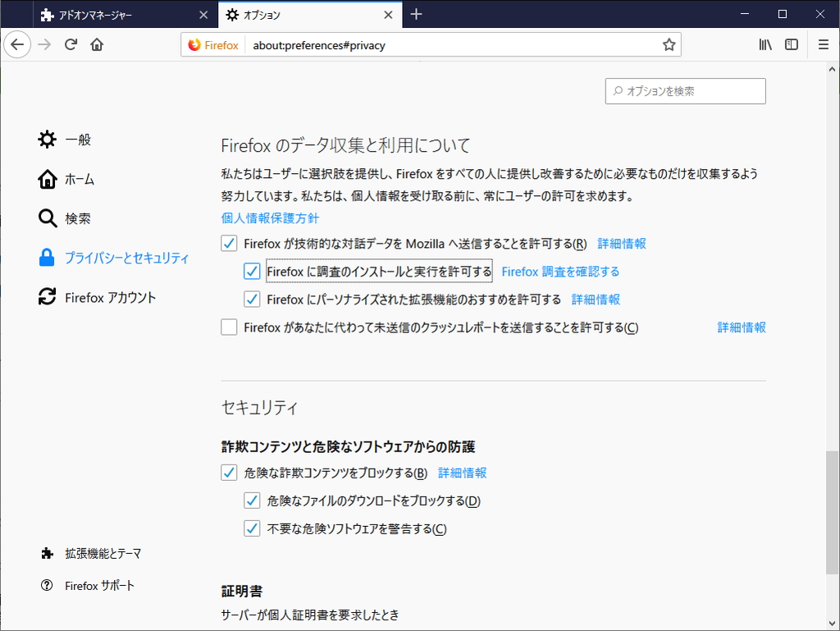Click the オプションを検索 search field
The height and width of the screenshot is (631, 840).
tap(685, 90)
